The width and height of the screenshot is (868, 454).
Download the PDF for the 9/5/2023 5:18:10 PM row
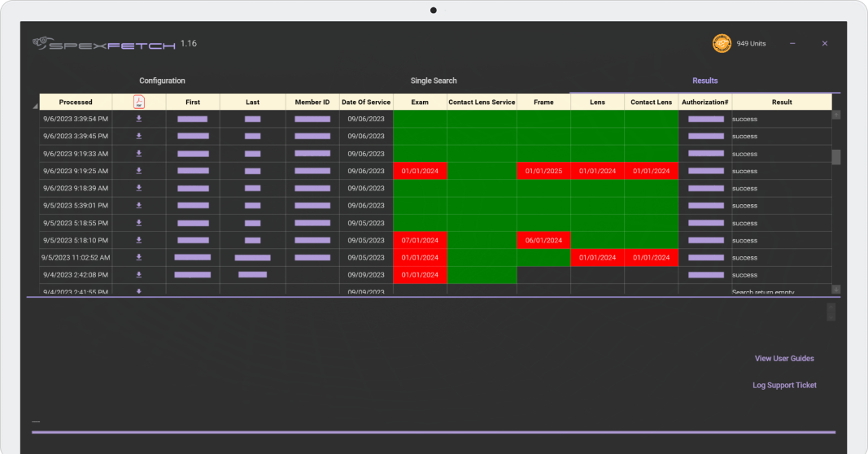139,240
